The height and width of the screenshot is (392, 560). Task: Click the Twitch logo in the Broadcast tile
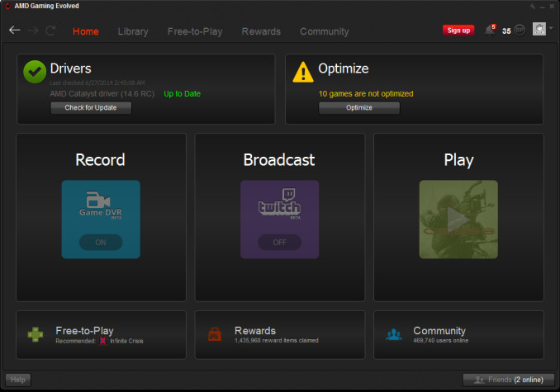280,202
